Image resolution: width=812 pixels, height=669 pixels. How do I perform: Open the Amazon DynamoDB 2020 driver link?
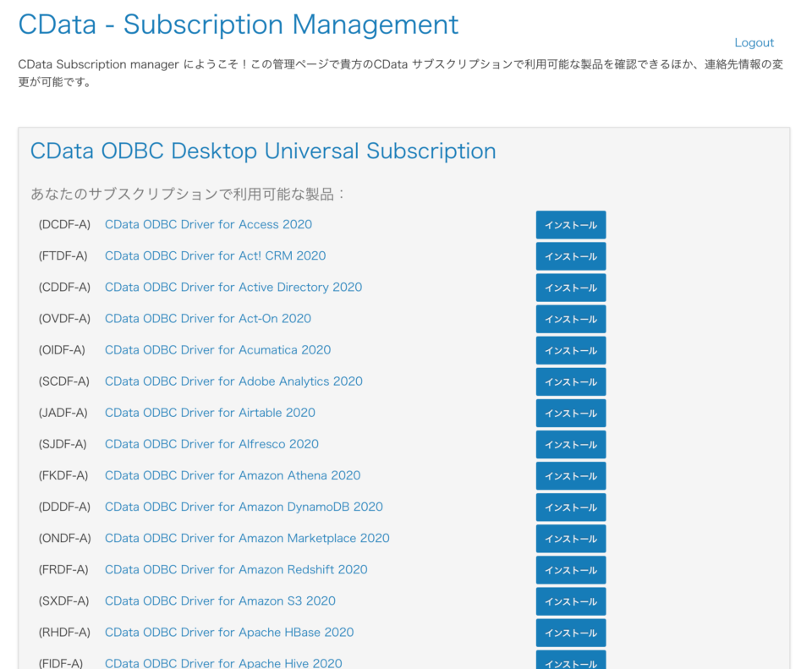click(x=243, y=507)
